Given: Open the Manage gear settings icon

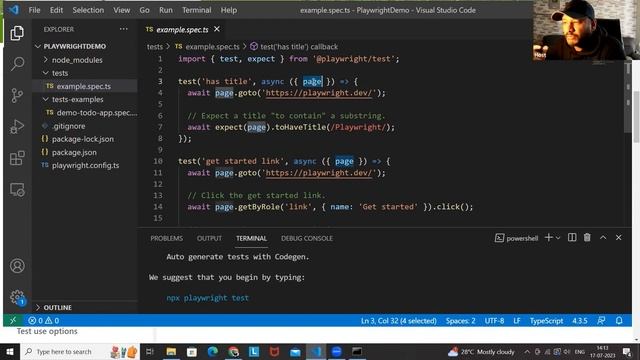Looking at the screenshot, I should [17, 297].
